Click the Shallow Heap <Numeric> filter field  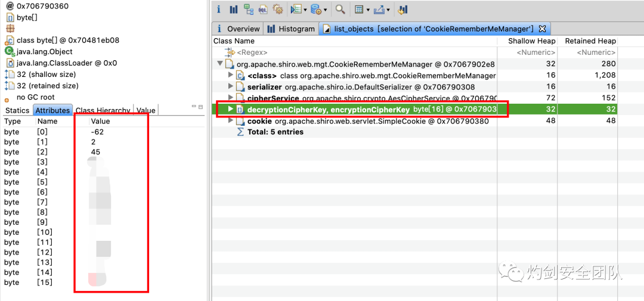535,52
